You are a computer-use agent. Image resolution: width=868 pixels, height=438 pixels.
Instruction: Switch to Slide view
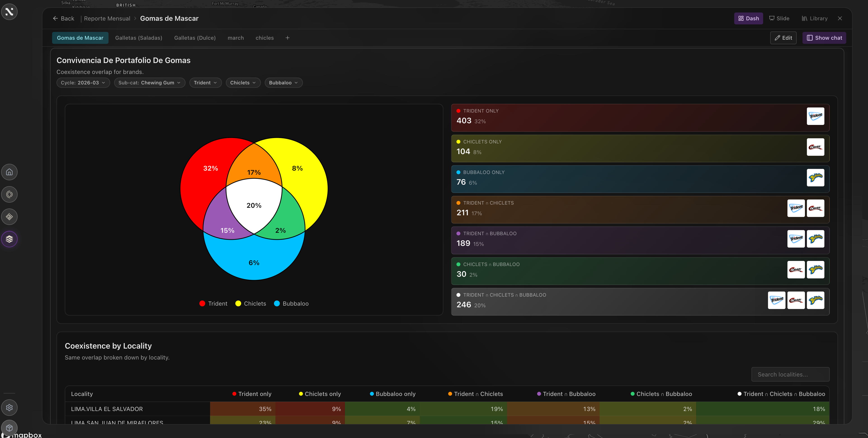[779, 19]
